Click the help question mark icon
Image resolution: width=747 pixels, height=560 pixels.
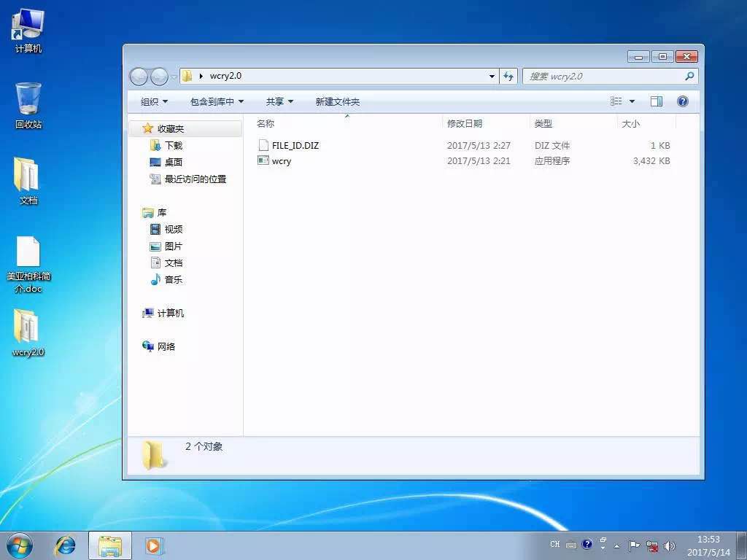682,101
